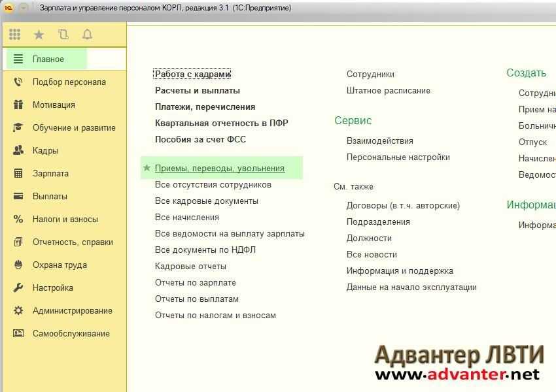Open the sections menu grid icon
Image resolution: width=556 pixels, height=392 pixels.
(x=14, y=35)
